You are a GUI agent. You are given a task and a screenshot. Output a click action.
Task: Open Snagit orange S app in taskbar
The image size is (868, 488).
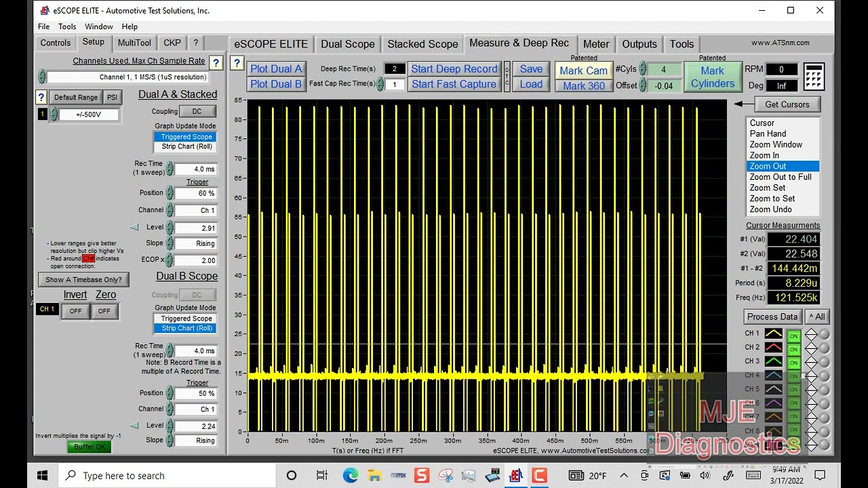click(x=422, y=476)
